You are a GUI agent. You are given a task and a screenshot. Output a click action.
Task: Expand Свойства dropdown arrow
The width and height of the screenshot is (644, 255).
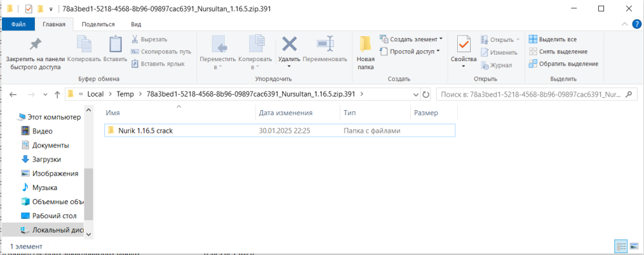pyautogui.click(x=463, y=66)
